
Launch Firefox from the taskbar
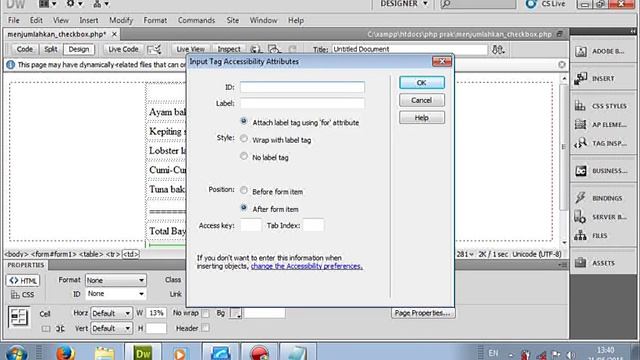pyautogui.click(x=65, y=352)
